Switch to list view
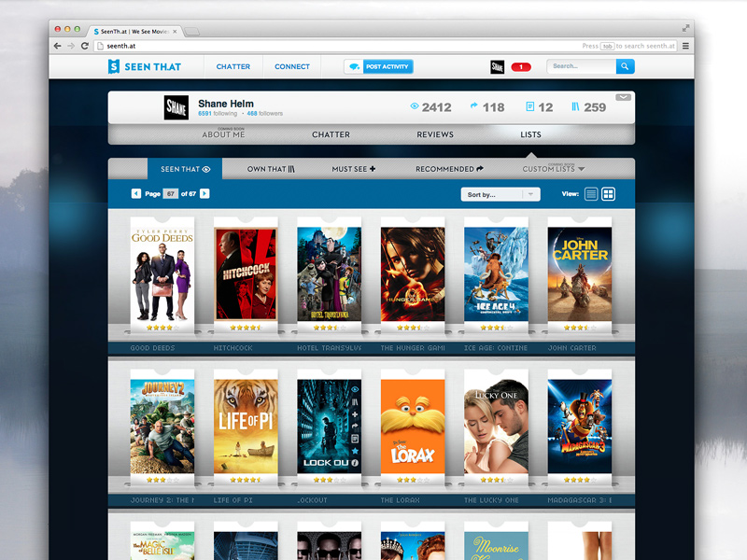747x560 pixels. click(x=591, y=194)
